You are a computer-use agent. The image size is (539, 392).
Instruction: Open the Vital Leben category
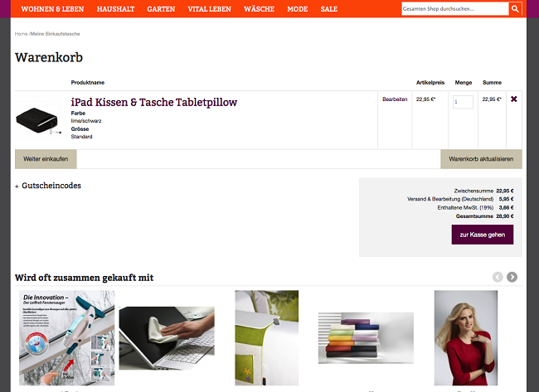click(x=209, y=9)
